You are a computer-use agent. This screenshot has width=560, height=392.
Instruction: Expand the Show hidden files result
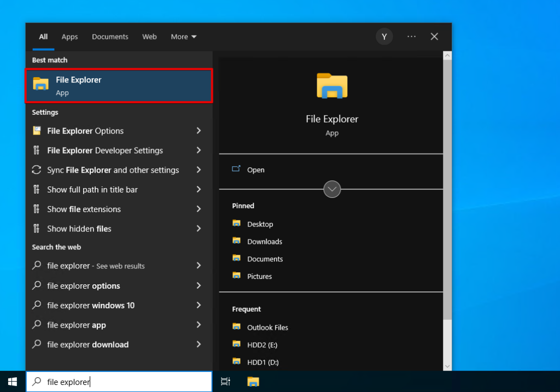[x=199, y=229]
